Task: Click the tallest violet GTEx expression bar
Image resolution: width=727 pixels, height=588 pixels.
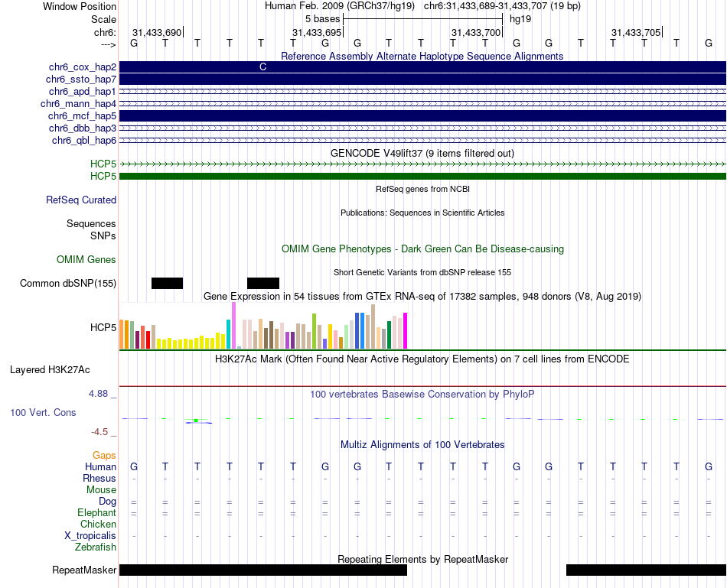Action: (233, 325)
